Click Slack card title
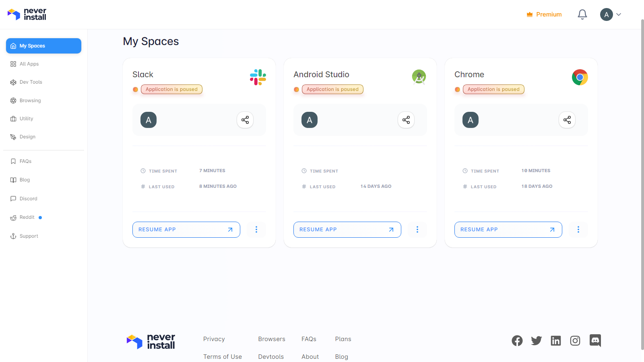Image resolution: width=644 pixels, height=362 pixels. click(x=143, y=74)
